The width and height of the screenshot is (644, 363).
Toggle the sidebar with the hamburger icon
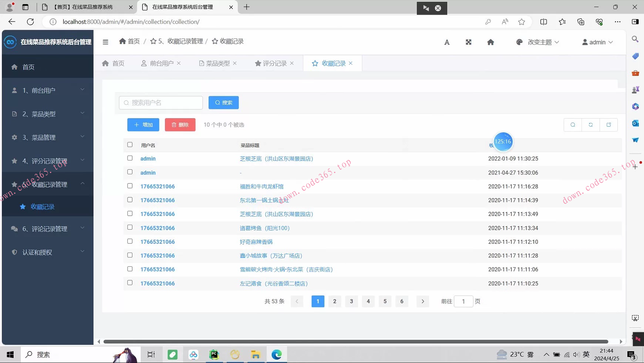coord(105,42)
